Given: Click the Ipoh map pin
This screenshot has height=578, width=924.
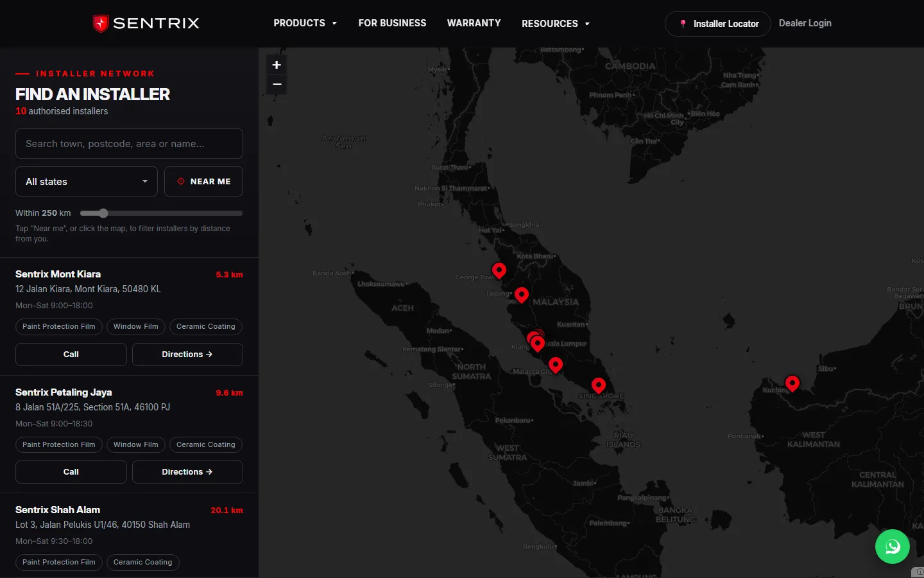Looking at the screenshot, I should tap(522, 295).
